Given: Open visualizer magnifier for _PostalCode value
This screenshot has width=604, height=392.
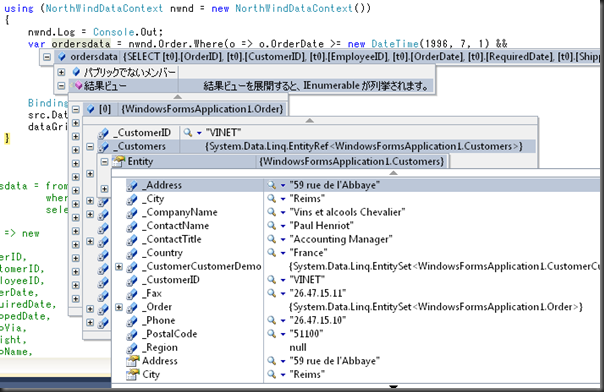Looking at the screenshot, I should coord(272,334).
